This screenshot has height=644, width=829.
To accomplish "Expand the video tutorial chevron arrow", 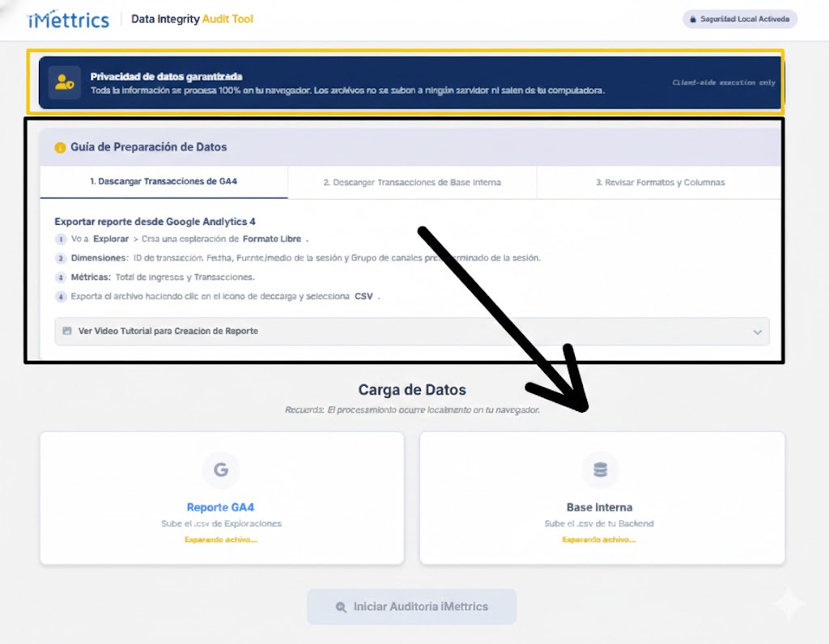I will click(x=757, y=332).
